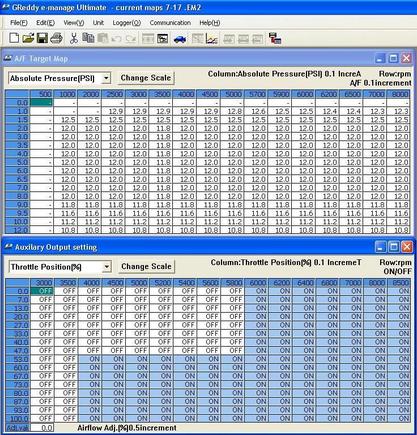Screen dimensions: 417x435
Task: Select the 6500 rpm column header
Action: (x=351, y=94)
